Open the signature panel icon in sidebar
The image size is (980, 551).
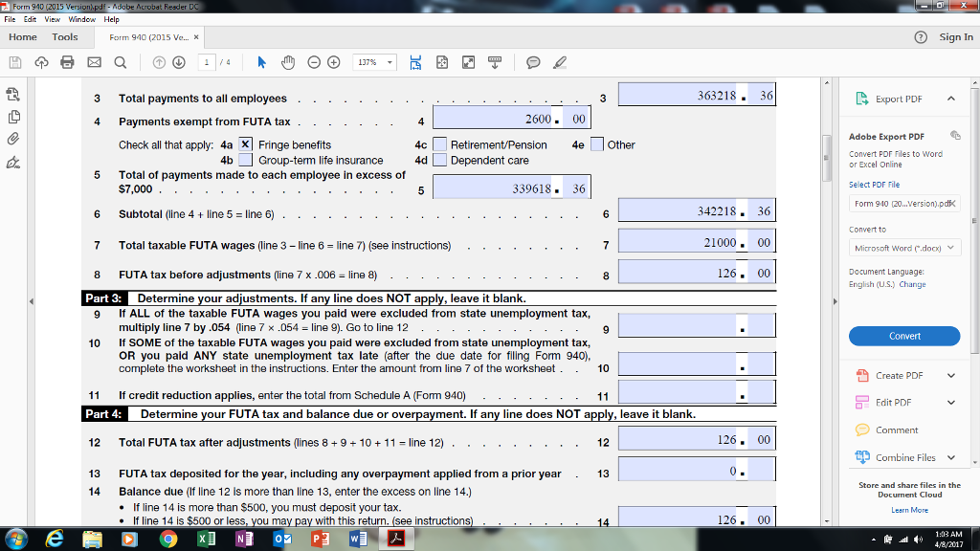(13, 163)
